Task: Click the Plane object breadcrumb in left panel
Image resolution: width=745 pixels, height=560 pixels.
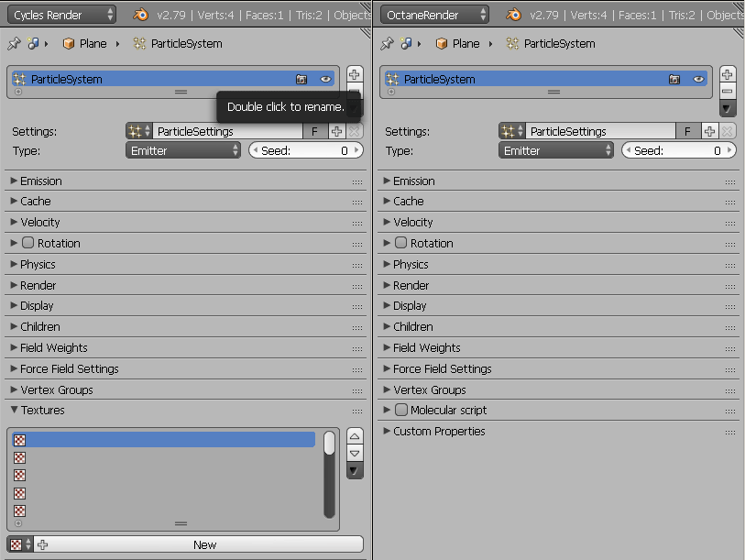Action: tap(85, 44)
